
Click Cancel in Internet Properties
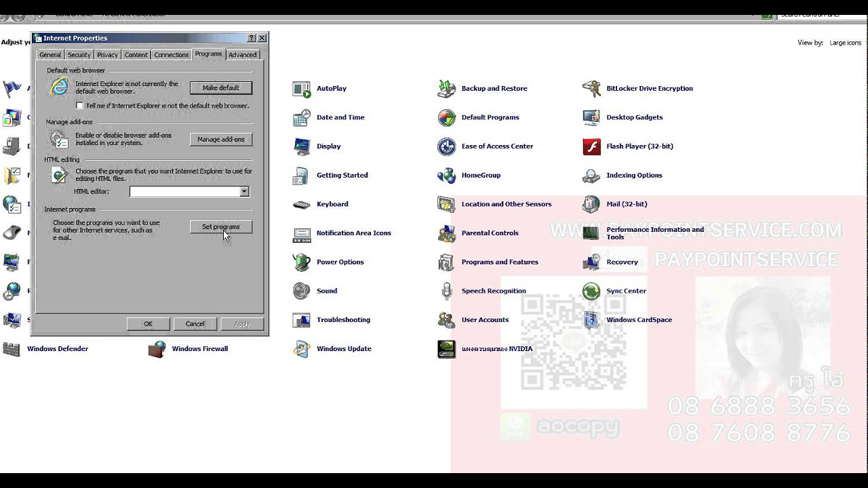click(x=195, y=324)
